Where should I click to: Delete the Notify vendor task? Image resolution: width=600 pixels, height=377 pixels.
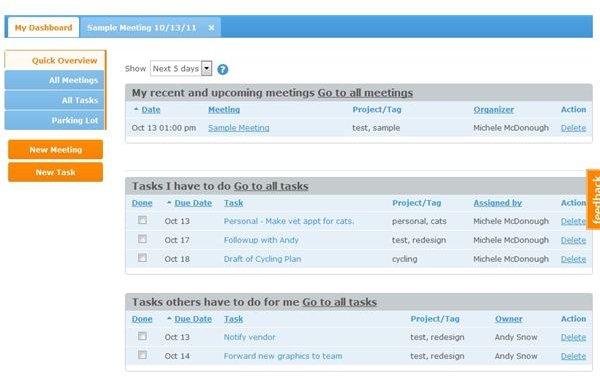coord(573,337)
